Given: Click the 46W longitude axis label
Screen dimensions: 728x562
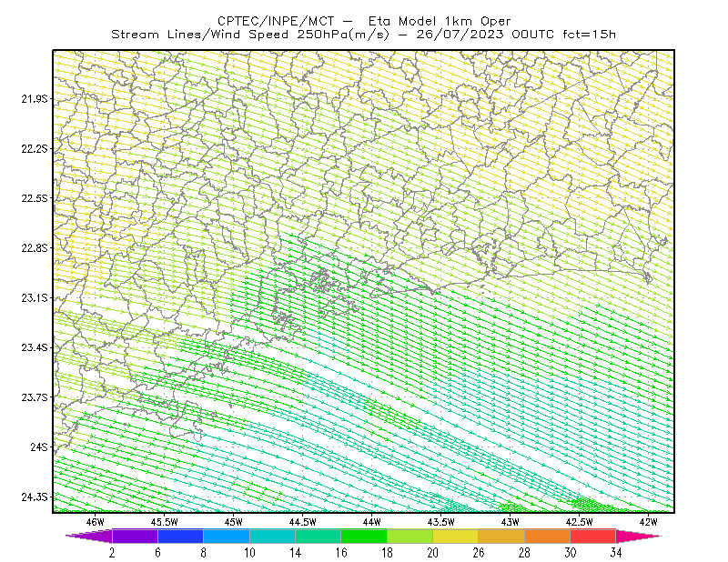Looking at the screenshot, I should (x=96, y=522).
